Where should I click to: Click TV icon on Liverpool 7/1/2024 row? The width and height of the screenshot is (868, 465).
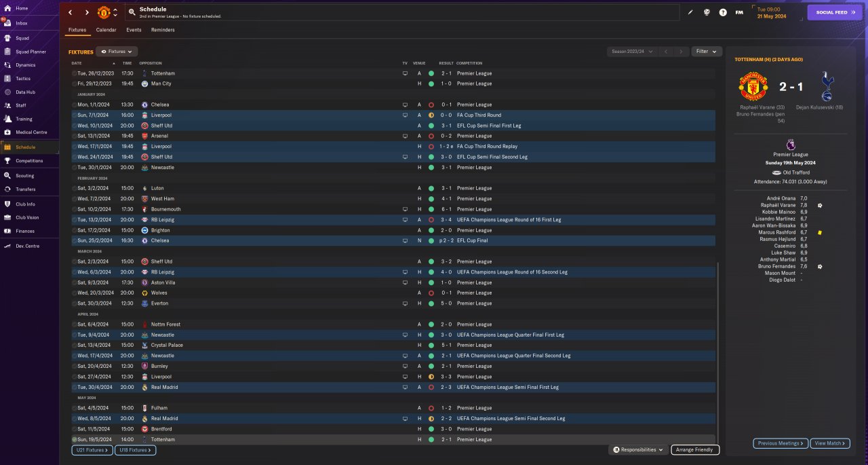[x=405, y=115]
